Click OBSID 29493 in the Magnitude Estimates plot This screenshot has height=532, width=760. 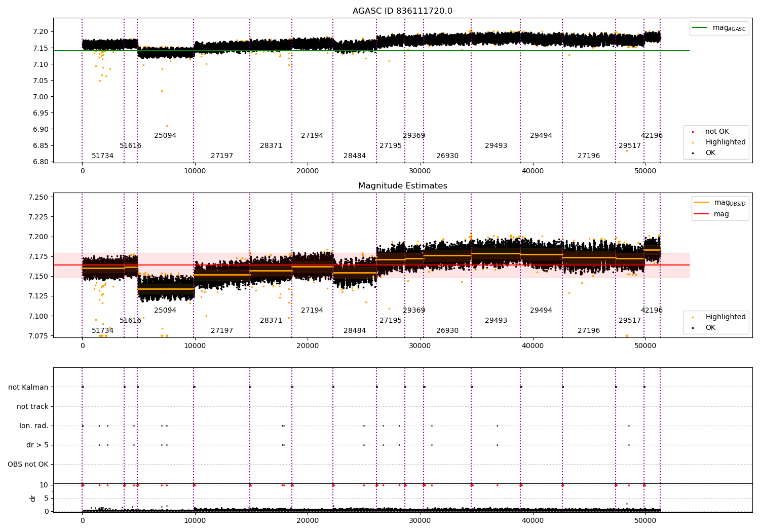point(496,321)
